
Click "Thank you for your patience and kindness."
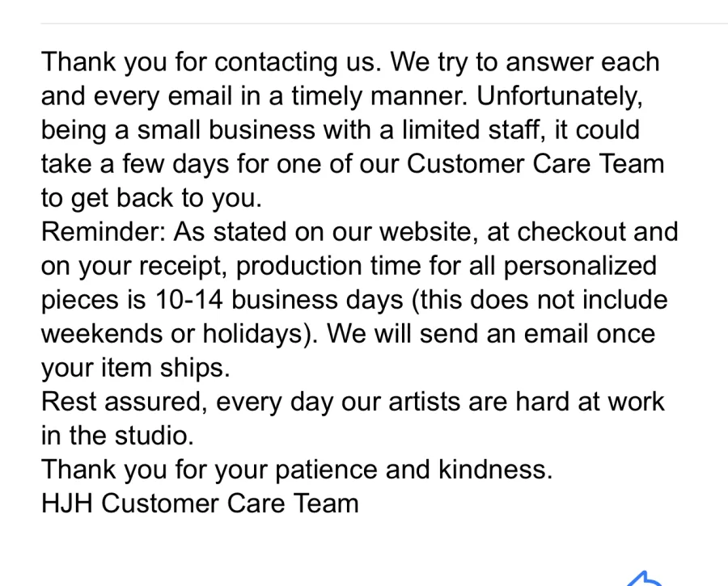pyautogui.click(x=297, y=470)
